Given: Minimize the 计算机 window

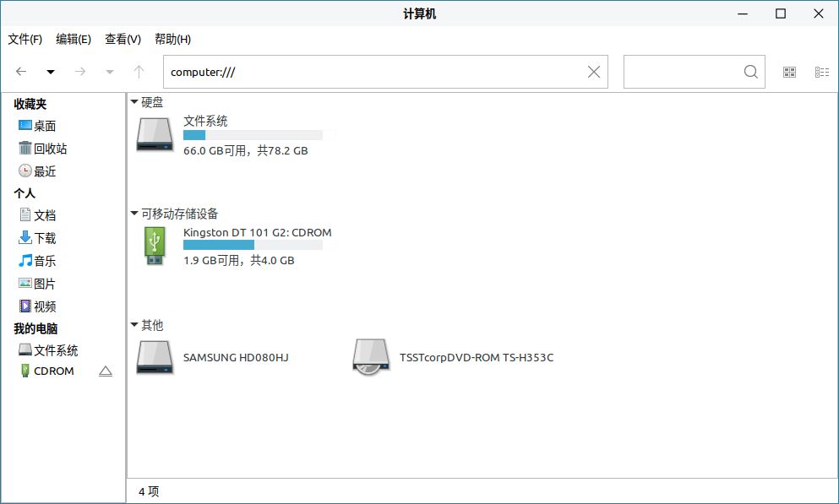Looking at the screenshot, I should click(743, 14).
